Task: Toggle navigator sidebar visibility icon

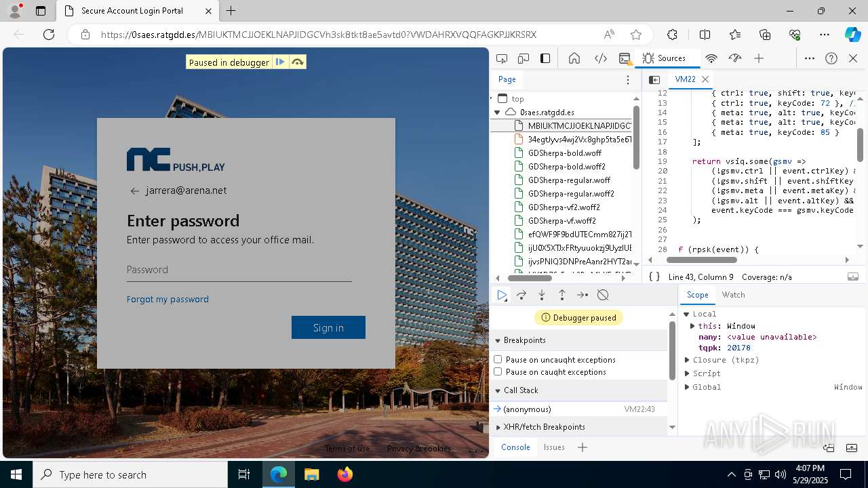Action: tap(654, 79)
